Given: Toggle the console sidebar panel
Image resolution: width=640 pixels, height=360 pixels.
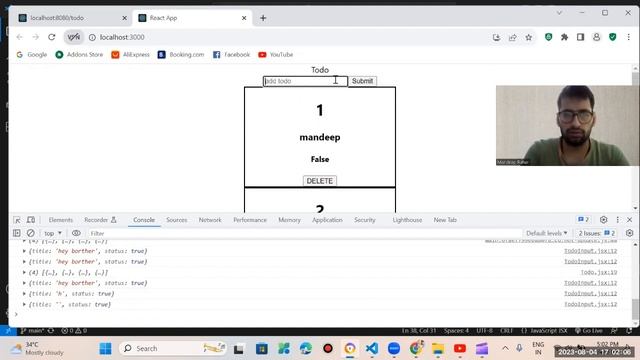Looking at the screenshot, I should pos(17,233).
